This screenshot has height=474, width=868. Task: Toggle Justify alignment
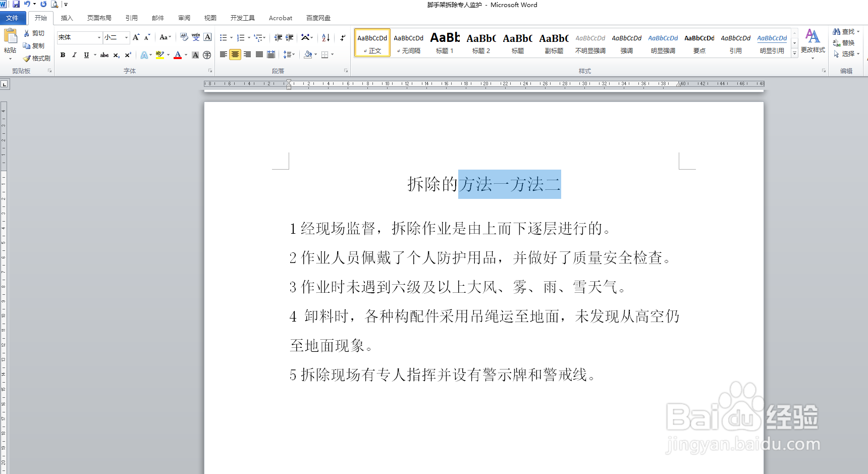coord(259,55)
